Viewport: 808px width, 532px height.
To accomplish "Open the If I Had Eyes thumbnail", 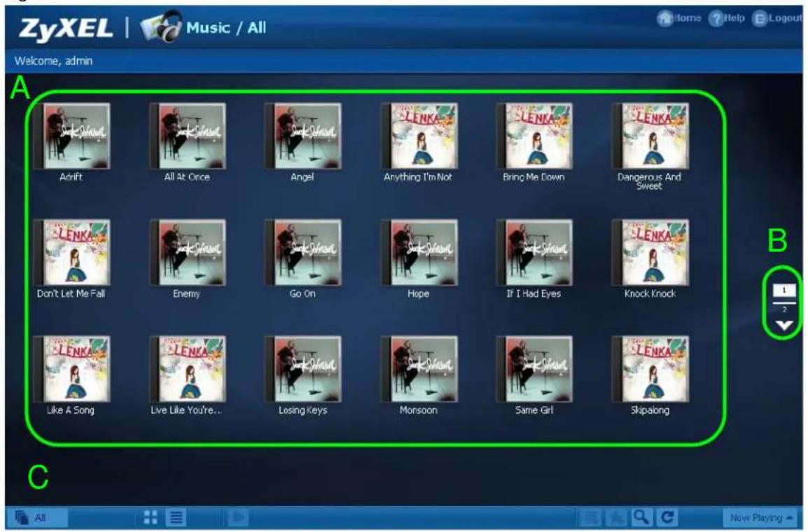I will 534,253.
